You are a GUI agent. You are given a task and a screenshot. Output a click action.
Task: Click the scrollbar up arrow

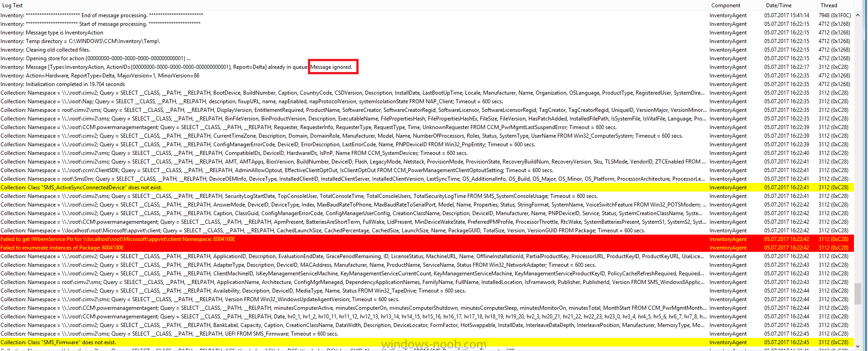pos(858,15)
